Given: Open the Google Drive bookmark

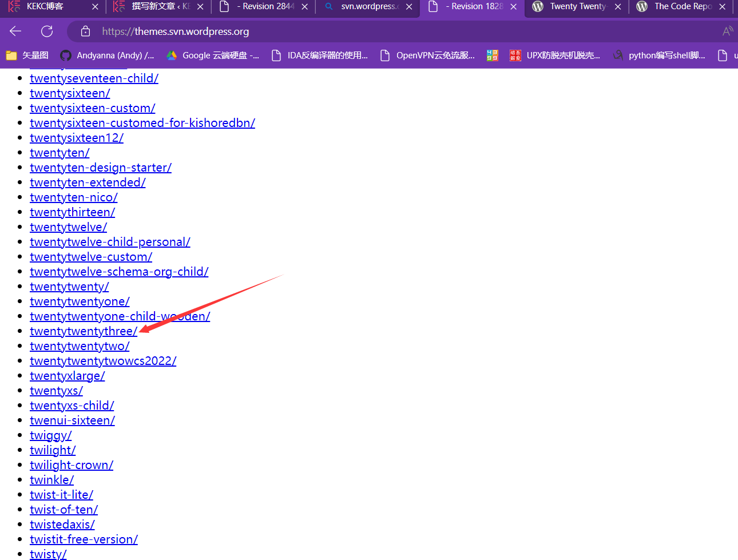Looking at the screenshot, I should [213, 55].
